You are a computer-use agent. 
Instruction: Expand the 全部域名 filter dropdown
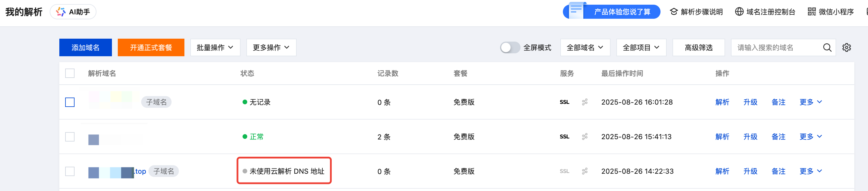point(585,47)
